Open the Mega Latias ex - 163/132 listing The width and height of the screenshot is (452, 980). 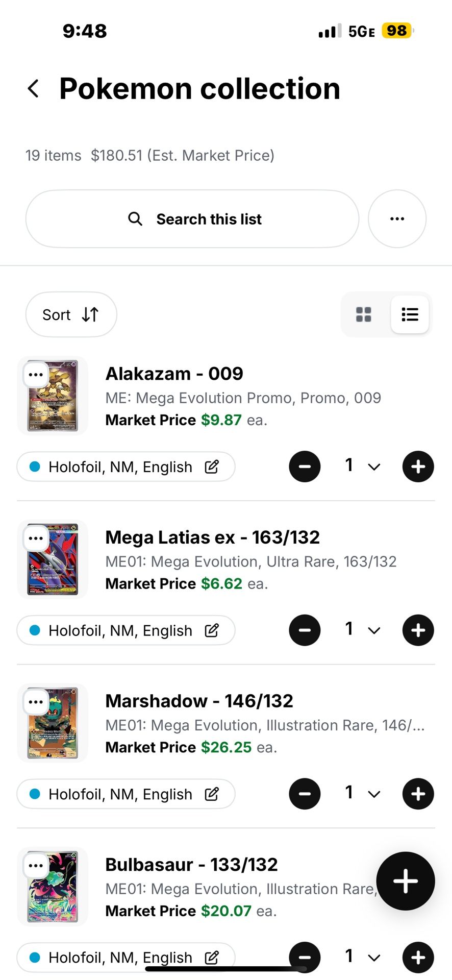[x=212, y=537]
